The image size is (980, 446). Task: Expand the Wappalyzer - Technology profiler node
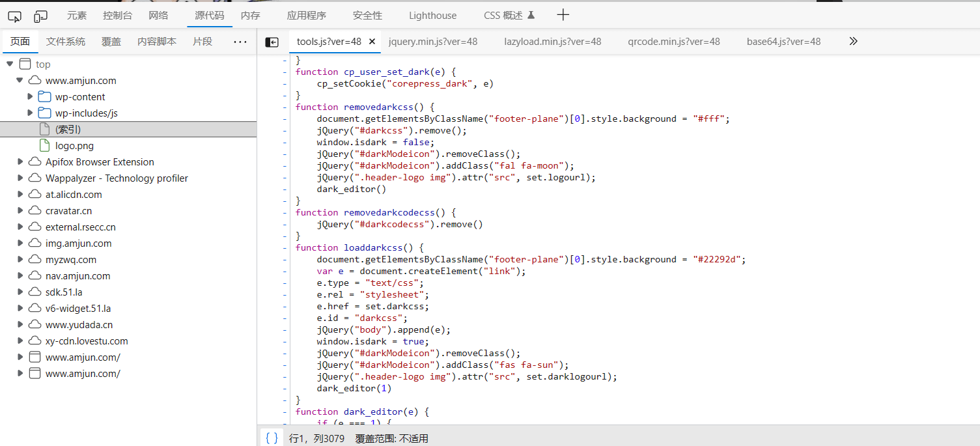click(x=20, y=178)
